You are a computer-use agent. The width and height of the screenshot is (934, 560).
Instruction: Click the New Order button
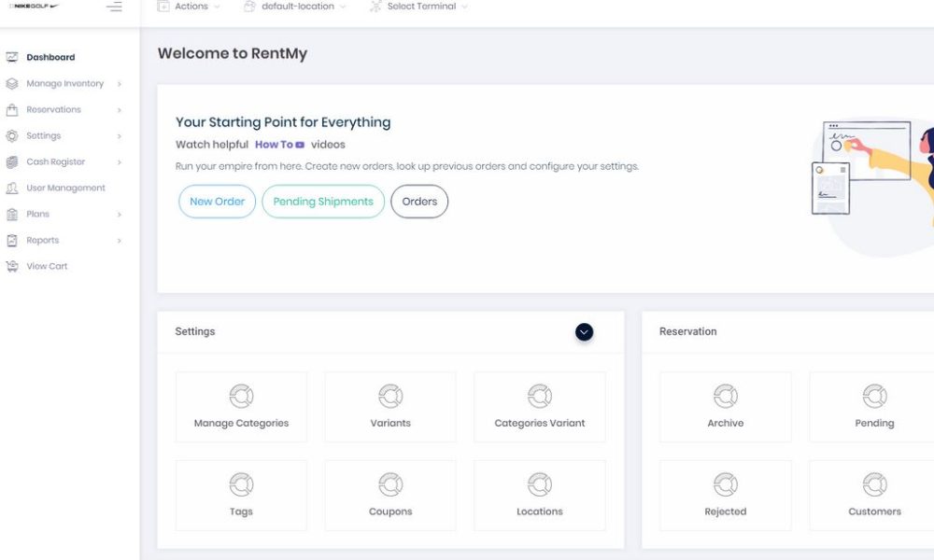pyautogui.click(x=217, y=202)
